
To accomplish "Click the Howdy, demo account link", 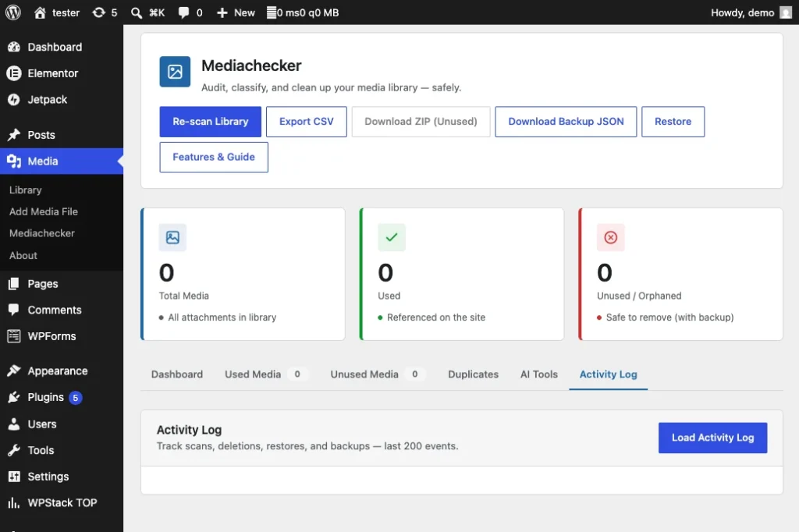I will point(751,12).
